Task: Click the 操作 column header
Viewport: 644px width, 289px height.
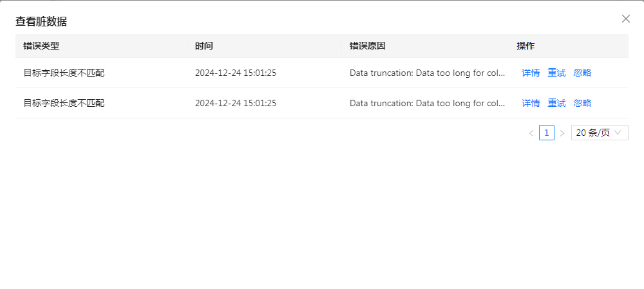Action: 526,46
